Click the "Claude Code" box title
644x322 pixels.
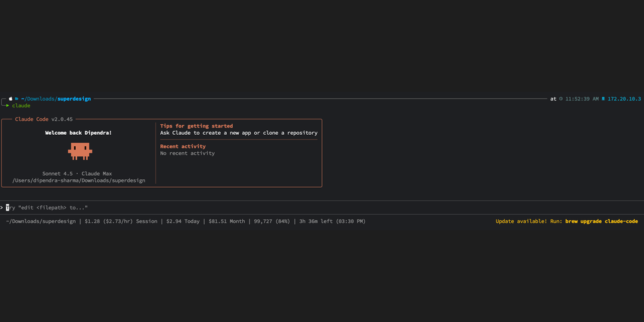pyautogui.click(x=32, y=119)
